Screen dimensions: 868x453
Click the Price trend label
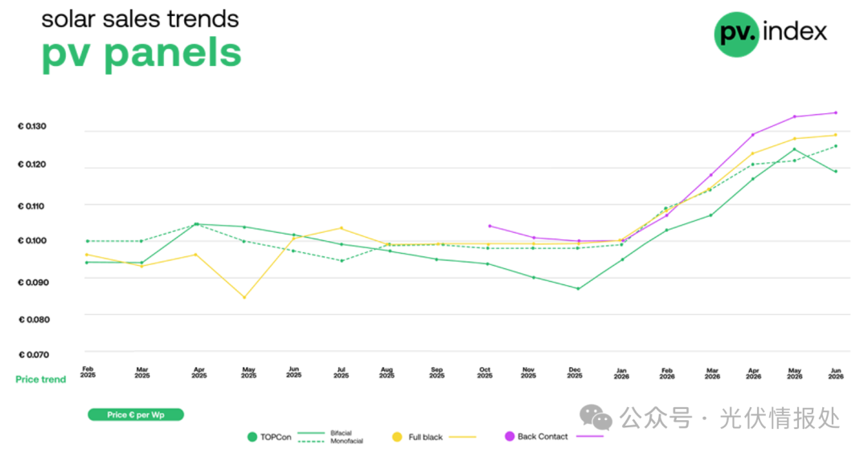pyautogui.click(x=40, y=379)
